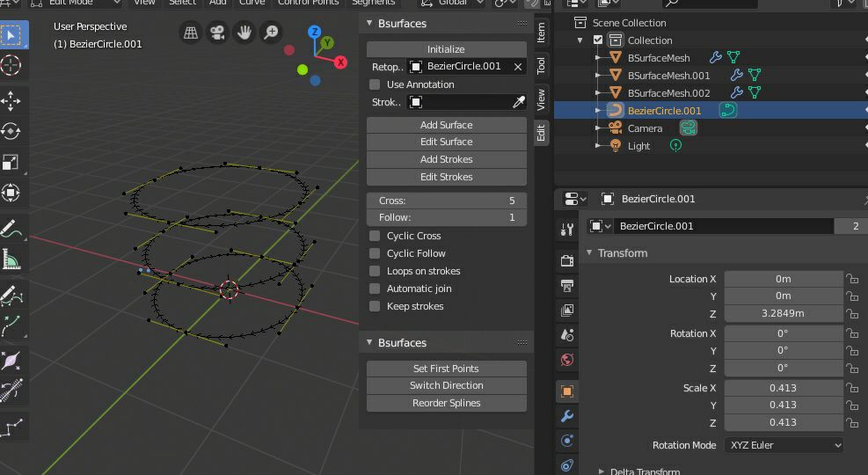Expand the BSurfaceMesh tree item
The width and height of the screenshot is (868, 475).
coord(598,57)
